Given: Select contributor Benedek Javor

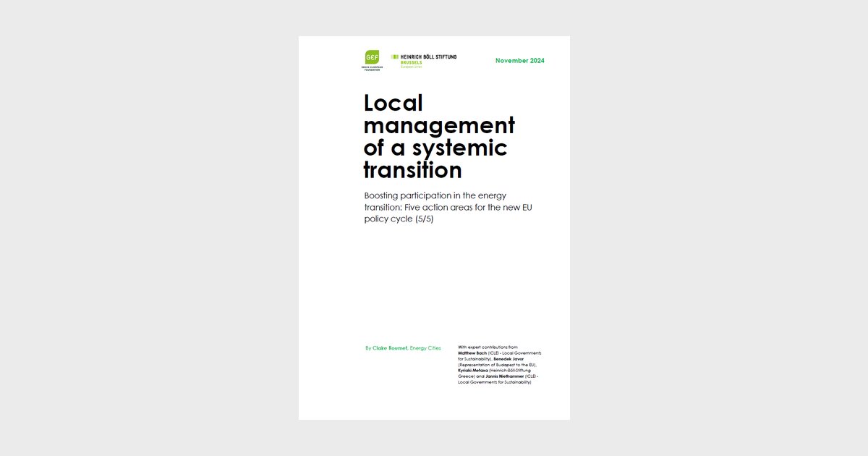Looking at the screenshot, I should [x=509, y=359].
